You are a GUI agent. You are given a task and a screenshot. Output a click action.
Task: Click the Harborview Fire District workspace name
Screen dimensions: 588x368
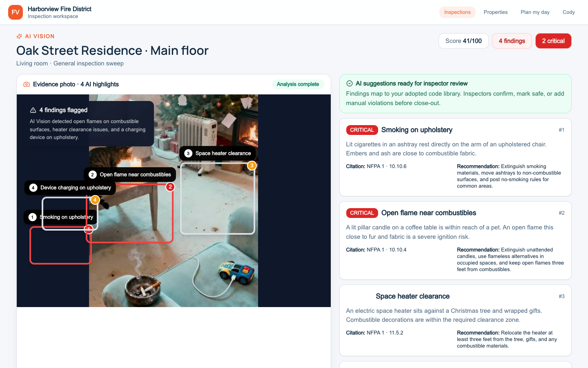[x=60, y=9]
